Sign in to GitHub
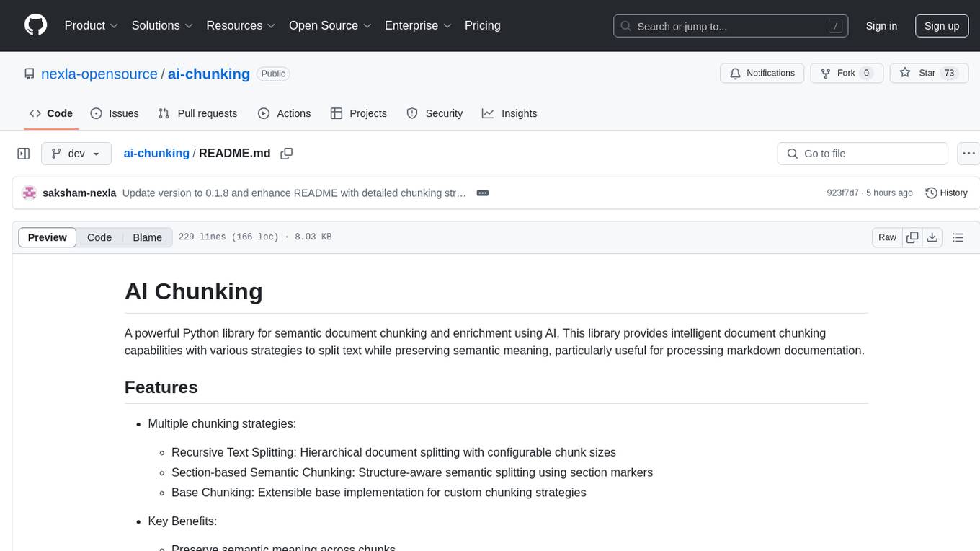Screen dimensions: 980x551 coord(881,26)
